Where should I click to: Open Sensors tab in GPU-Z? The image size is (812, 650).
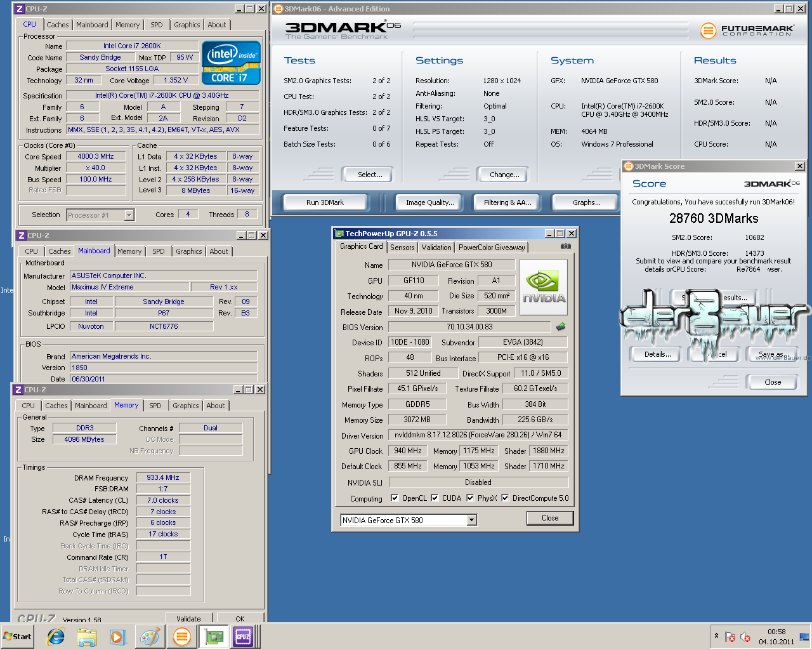click(x=402, y=248)
